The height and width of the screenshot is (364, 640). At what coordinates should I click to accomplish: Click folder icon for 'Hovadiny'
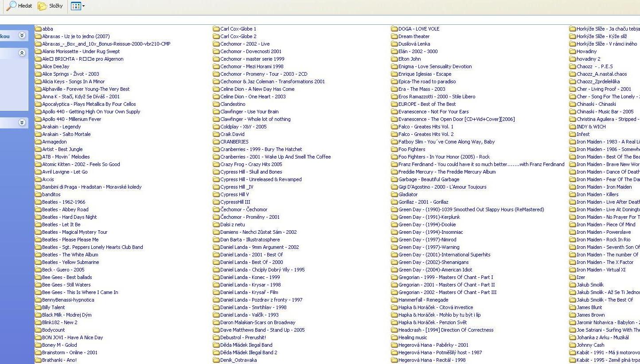point(573,51)
